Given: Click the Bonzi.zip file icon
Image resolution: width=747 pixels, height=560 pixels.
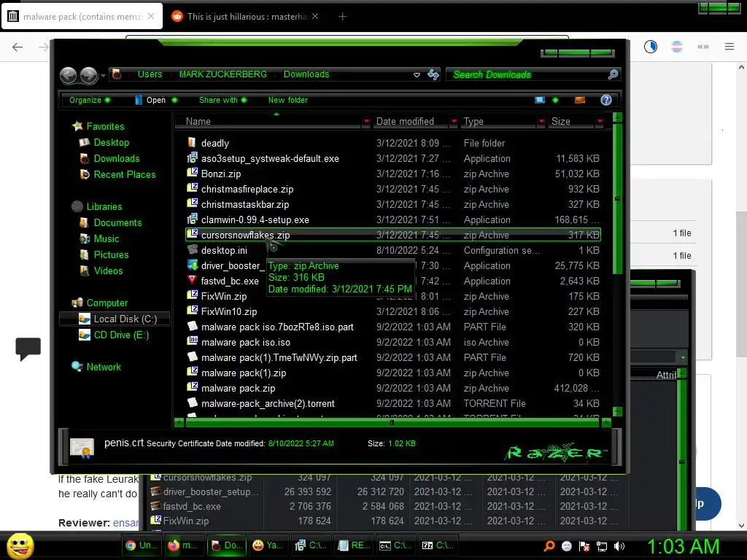Looking at the screenshot, I should pyautogui.click(x=192, y=174).
